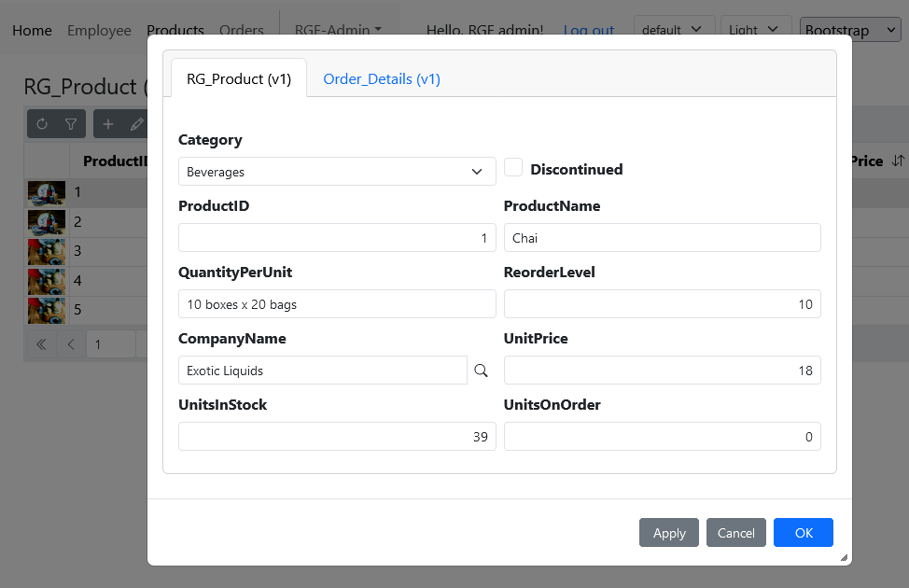
Task: Click the Cancel button
Action: pos(735,533)
